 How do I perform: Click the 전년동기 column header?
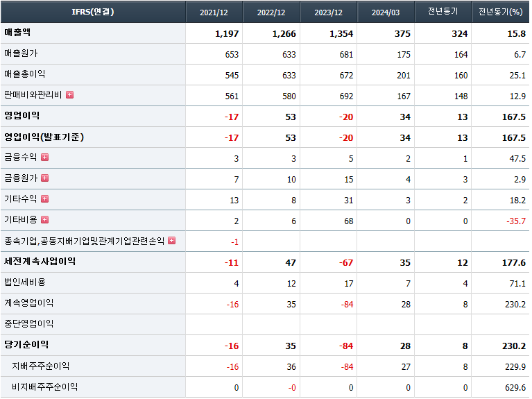[x=443, y=12]
